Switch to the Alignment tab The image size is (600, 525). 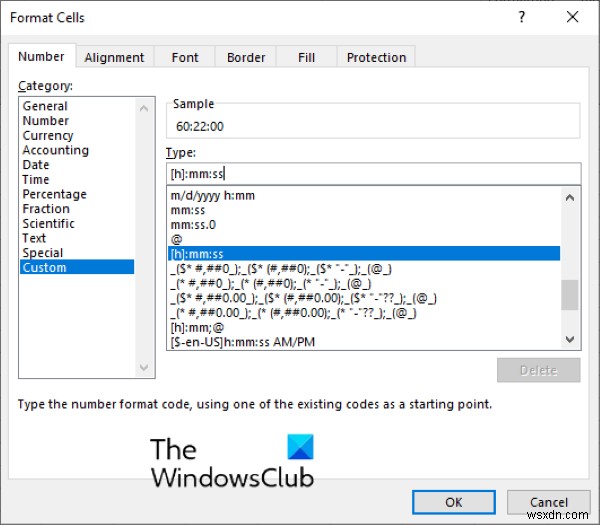click(114, 57)
